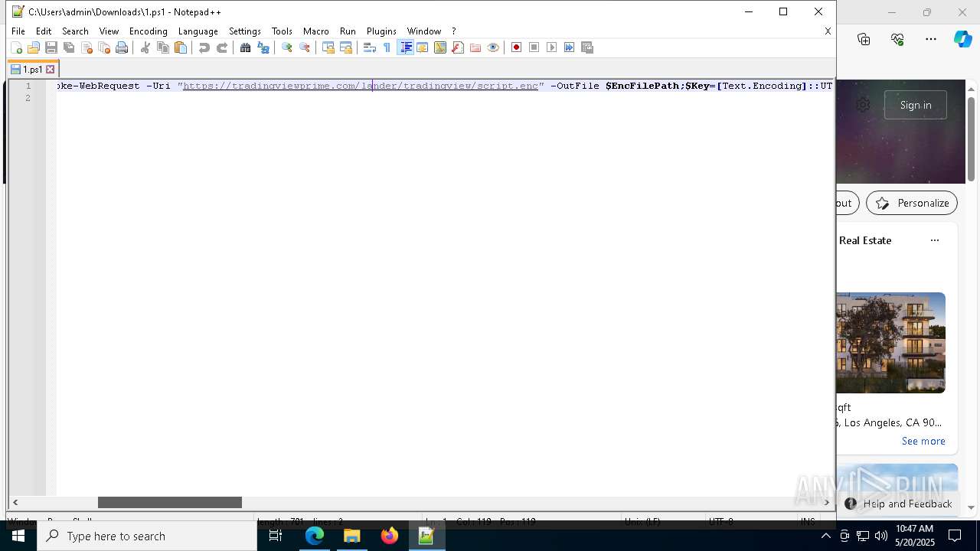Click the taskbar search box

point(147,536)
